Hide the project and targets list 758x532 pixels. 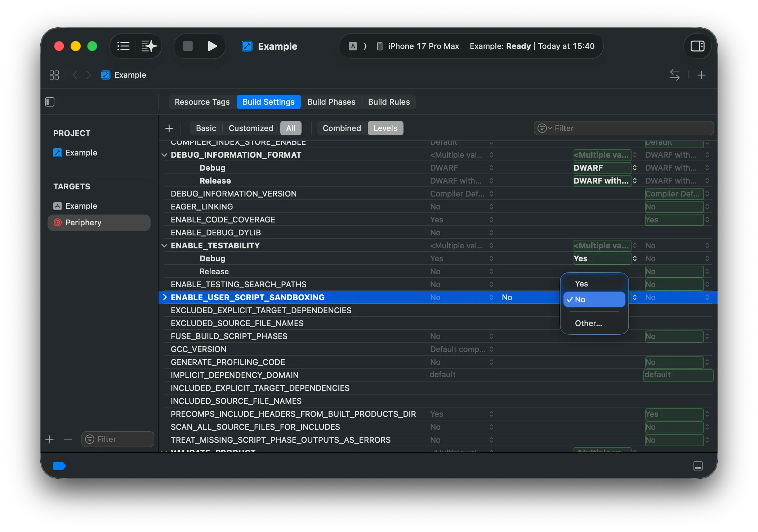tap(50, 102)
